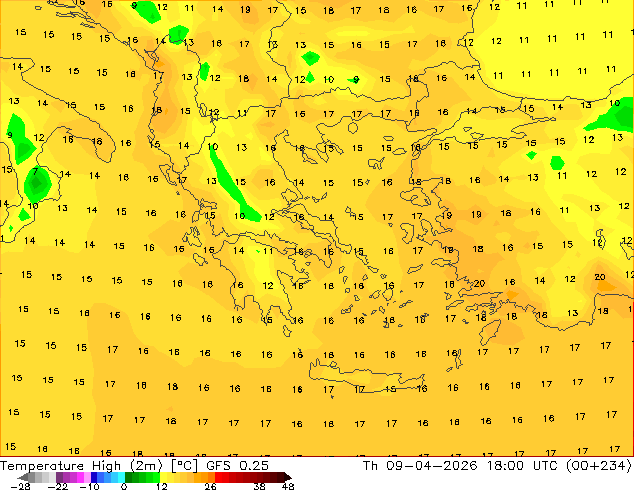Click the '38' legend scale label
The width and height of the screenshot is (634, 490).
[260, 486]
